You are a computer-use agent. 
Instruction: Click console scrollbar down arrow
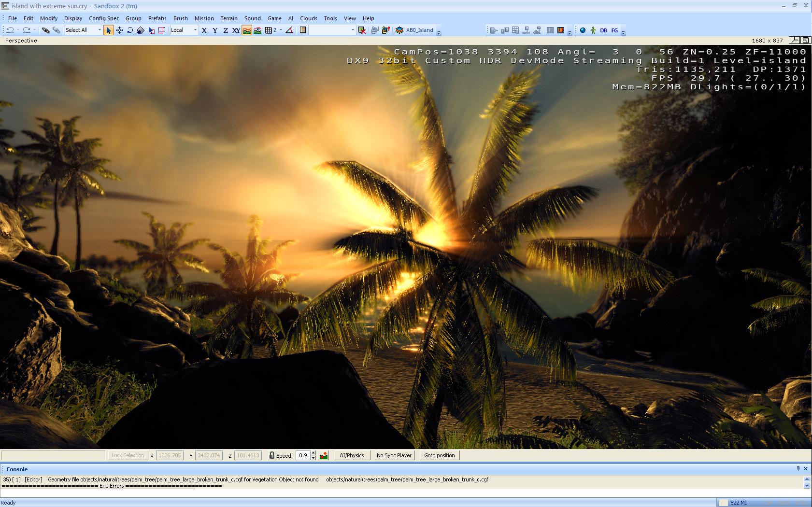(x=807, y=486)
